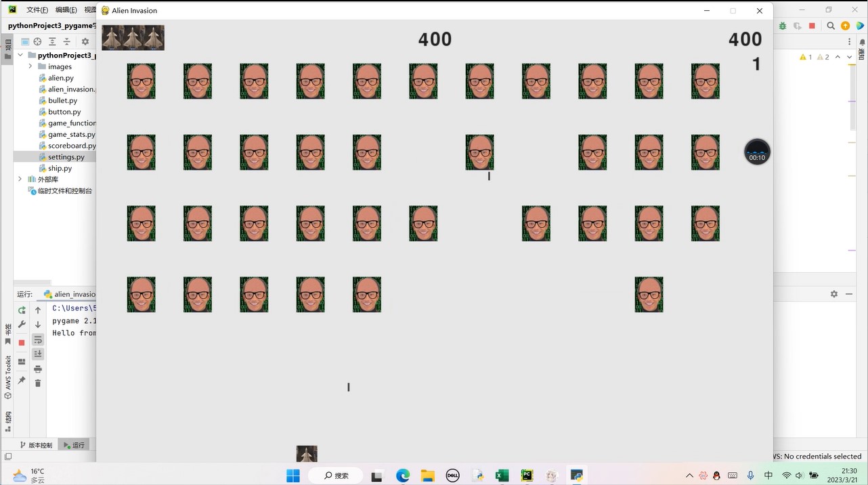Click the print icon in the run console
Viewport: 868px width, 485px height.
tap(38, 369)
